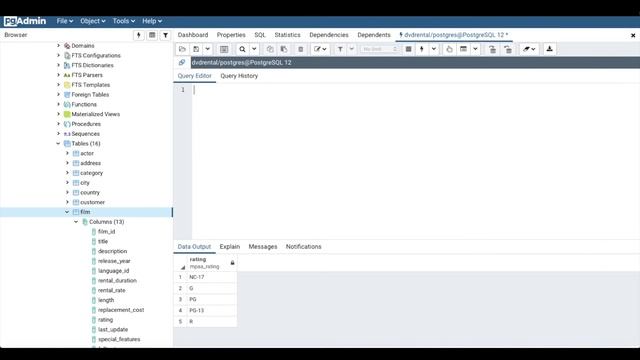Commit the transaction
The height and width of the screenshot is (360, 640).
click(x=493, y=49)
